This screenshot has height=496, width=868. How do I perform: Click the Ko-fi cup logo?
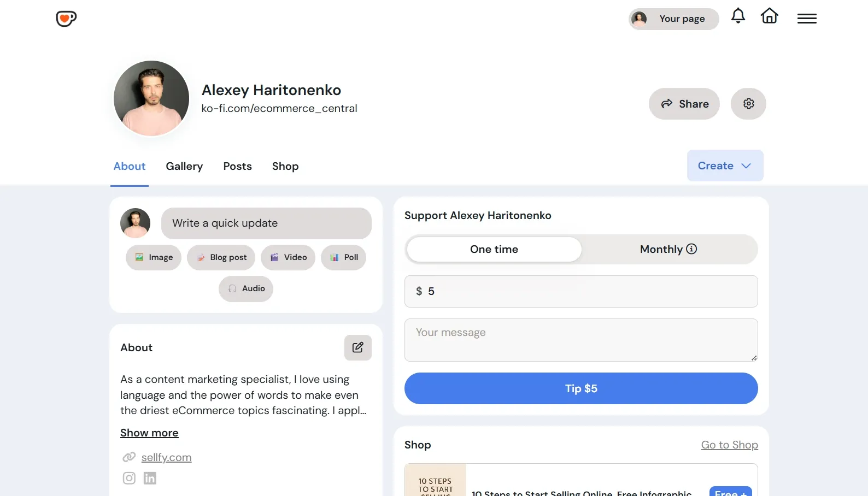click(66, 19)
